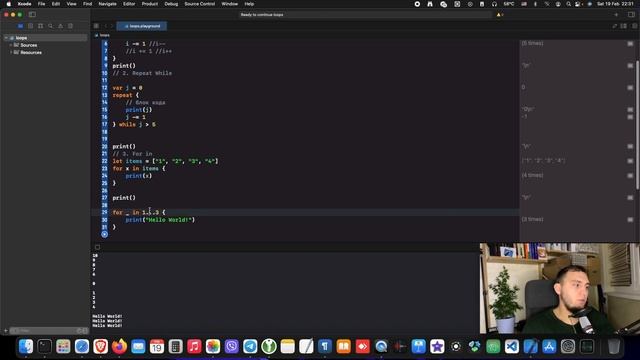Open Terminal from the Dock

44,347
